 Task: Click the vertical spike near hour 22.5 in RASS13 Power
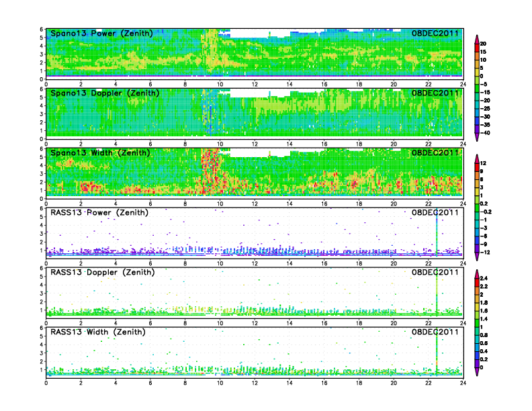click(437, 234)
